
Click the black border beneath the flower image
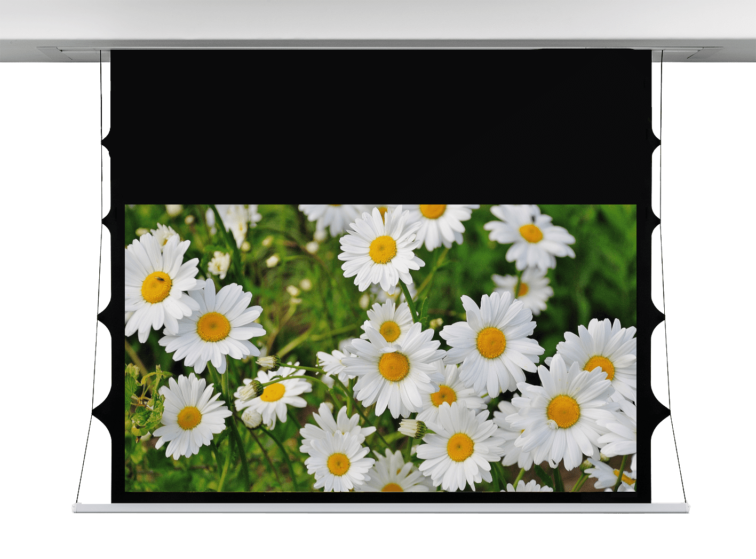[x=380, y=497]
